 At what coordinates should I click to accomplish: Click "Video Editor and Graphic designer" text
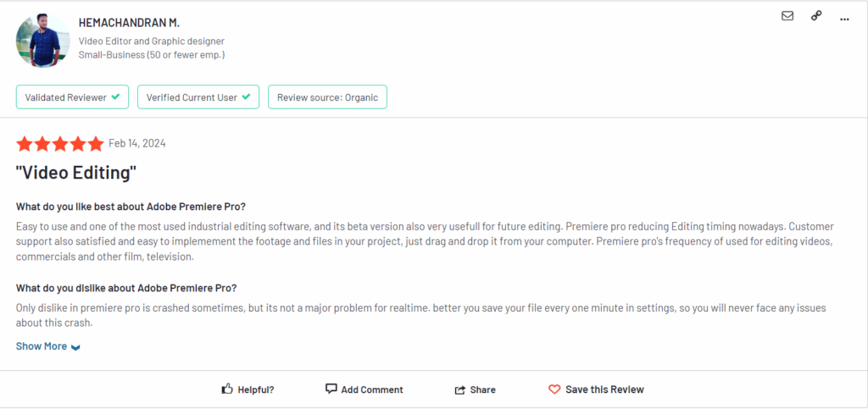[152, 41]
